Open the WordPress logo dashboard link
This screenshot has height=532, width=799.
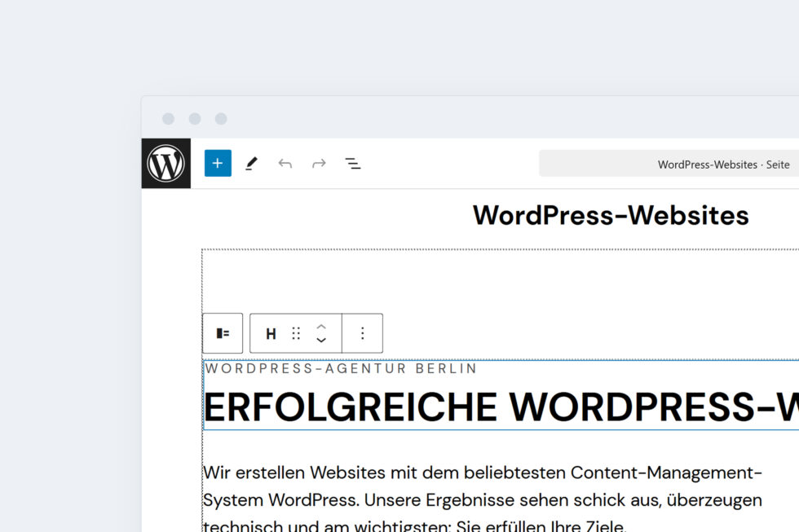[x=166, y=164]
